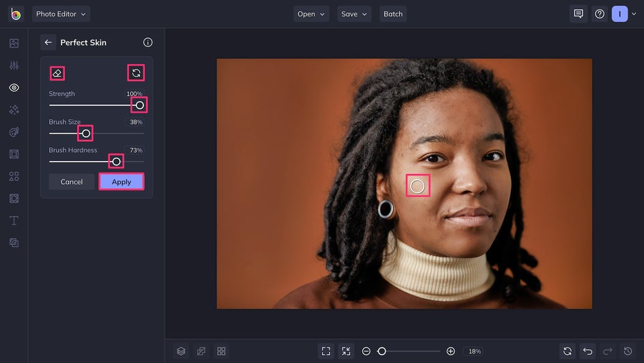Paint on the portrait's cheek
Screen dimensions: 644x363
pyautogui.click(x=418, y=186)
